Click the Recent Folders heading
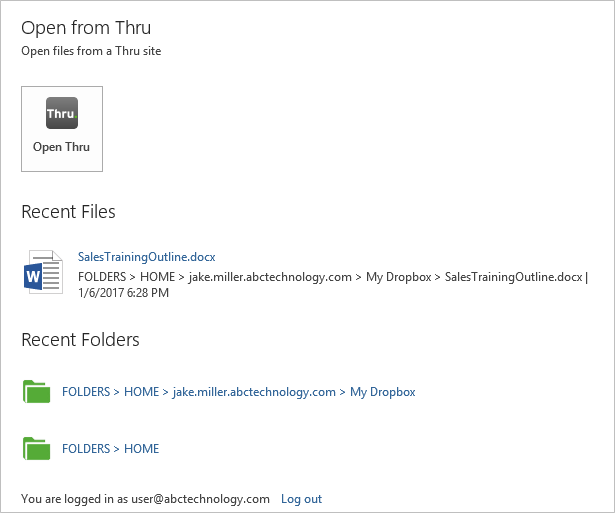The image size is (615, 513). [x=80, y=340]
